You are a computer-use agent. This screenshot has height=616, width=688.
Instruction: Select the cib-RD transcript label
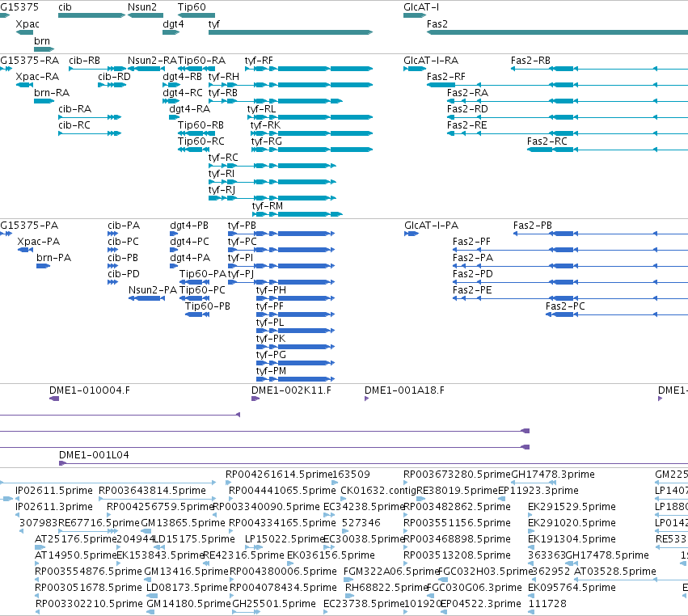pos(115,77)
